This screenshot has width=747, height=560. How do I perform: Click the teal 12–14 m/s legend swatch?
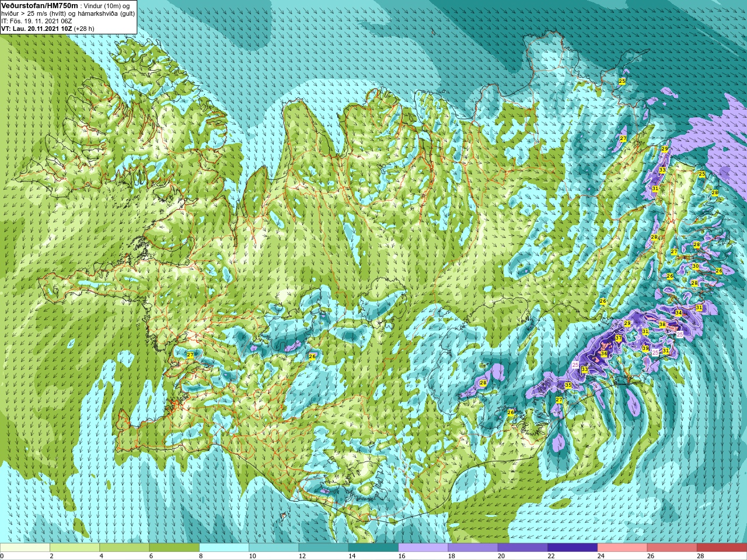point(323,548)
